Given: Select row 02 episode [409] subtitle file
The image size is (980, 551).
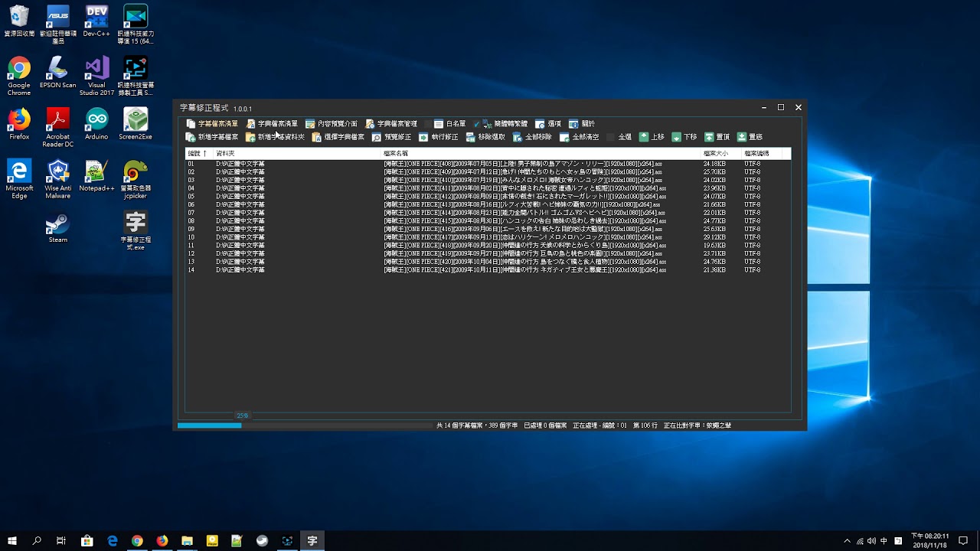Looking at the screenshot, I should tap(488, 172).
